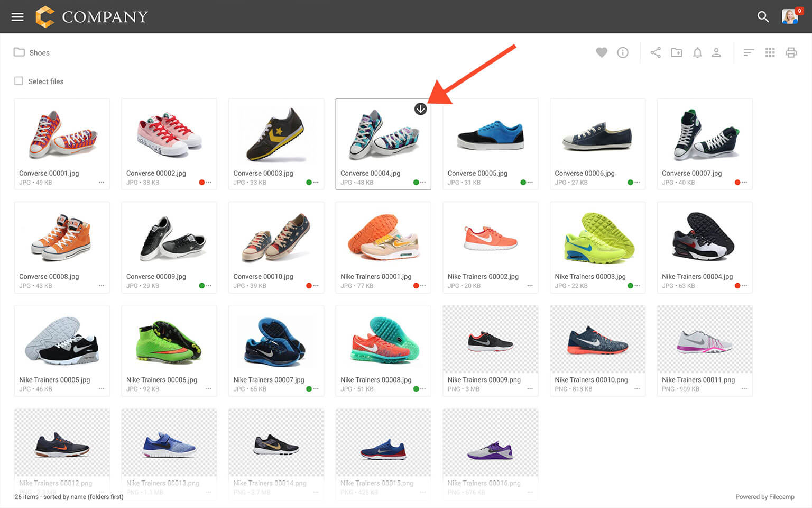Open options menu for Converse 00004.jpg
The width and height of the screenshot is (812, 508).
(423, 183)
